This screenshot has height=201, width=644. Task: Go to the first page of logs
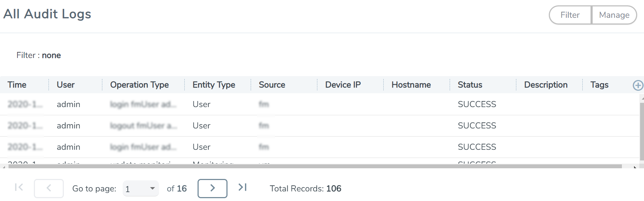coord(19,187)
